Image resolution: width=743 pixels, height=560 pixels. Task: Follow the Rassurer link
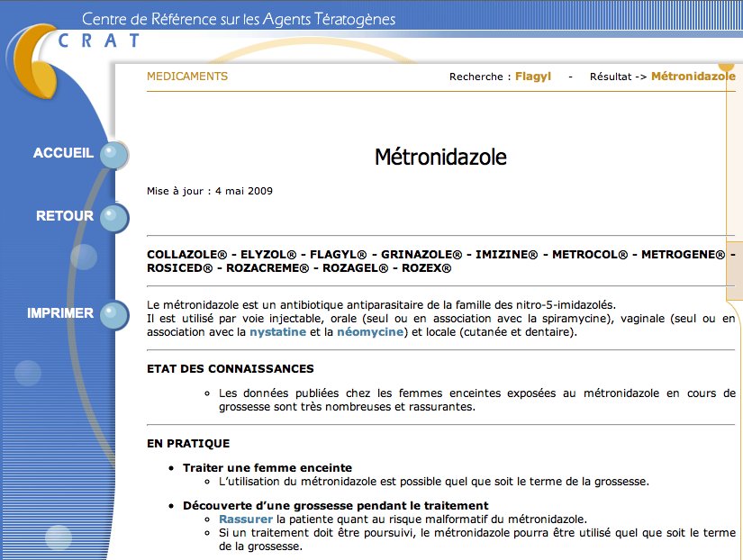click(246, 519)
